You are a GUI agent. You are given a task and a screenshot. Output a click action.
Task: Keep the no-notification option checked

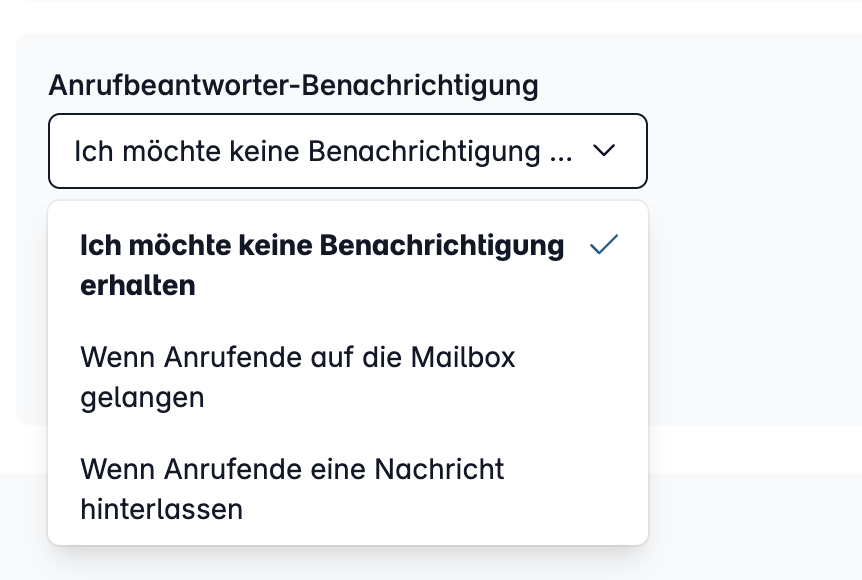click(348, 265)
